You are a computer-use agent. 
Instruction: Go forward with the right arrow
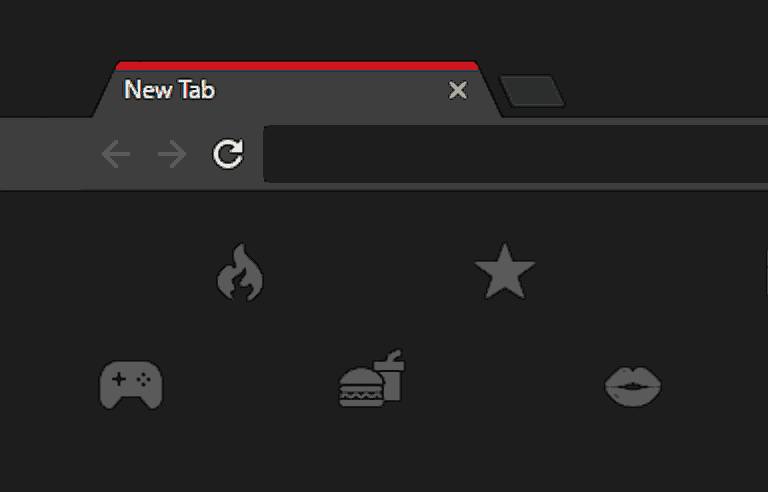click(x=172, y=154)
